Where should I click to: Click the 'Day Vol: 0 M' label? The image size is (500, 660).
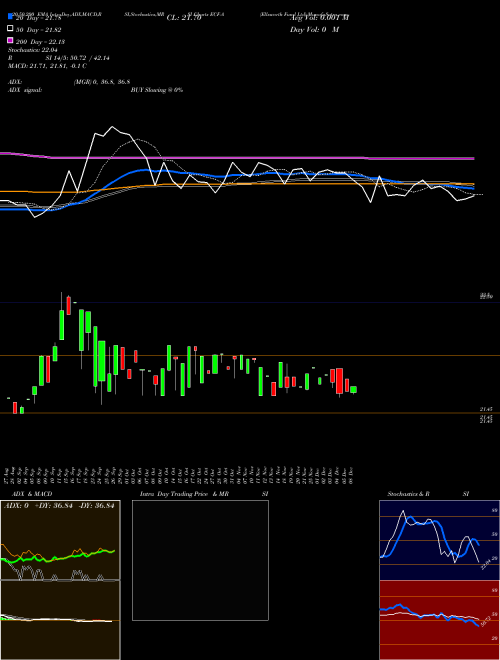pos(314,29)
